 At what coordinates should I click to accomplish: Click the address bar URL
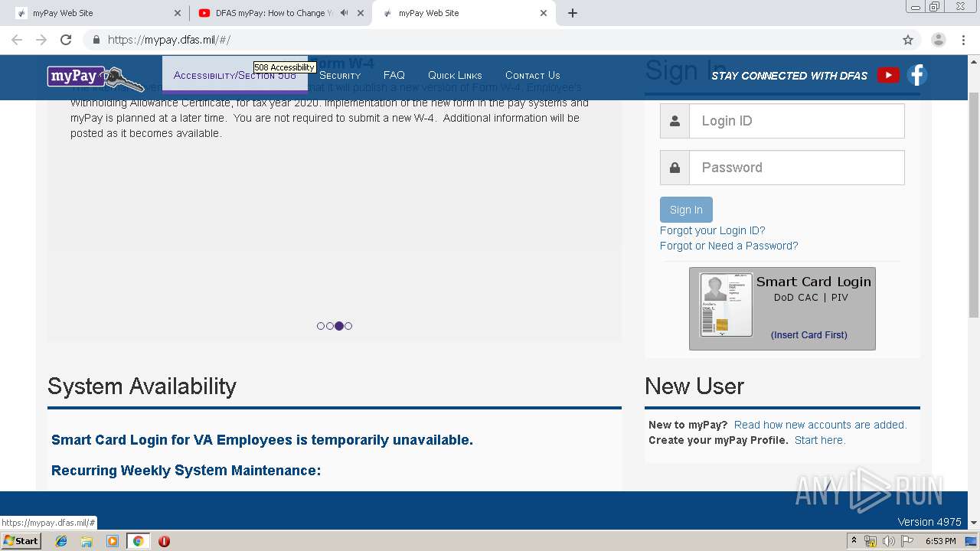click(168, 40)
